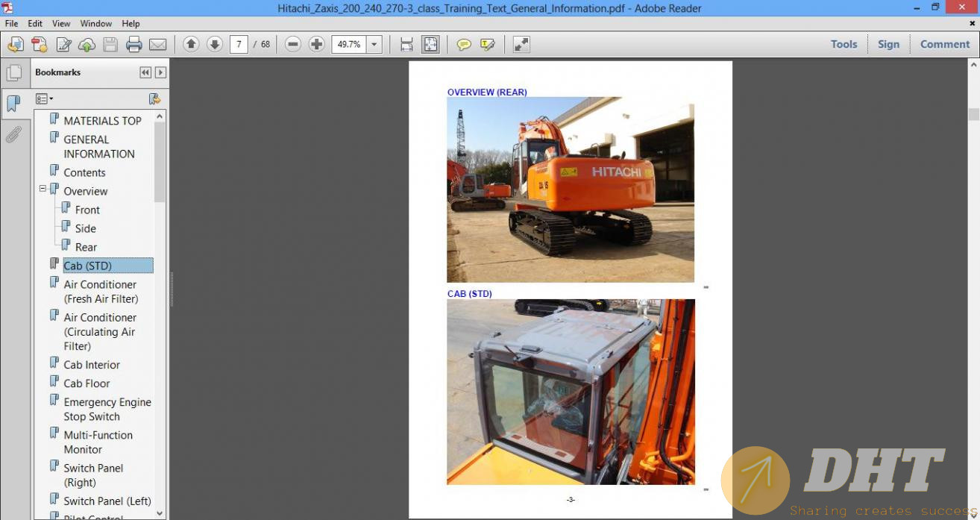Screen dimensions: 980x520
Task: Zoom out with the minus button
Action: tap(293, 44)
